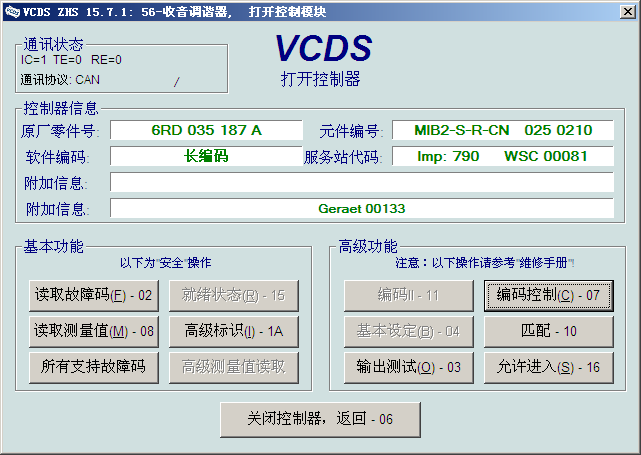
Task: Open 读取测量值 - 08 measuring values
Action: (94, 331)
